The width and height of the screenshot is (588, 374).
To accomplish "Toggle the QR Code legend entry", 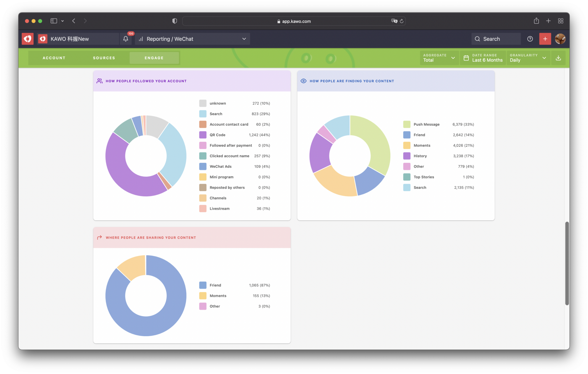I will tap(218, 135).
